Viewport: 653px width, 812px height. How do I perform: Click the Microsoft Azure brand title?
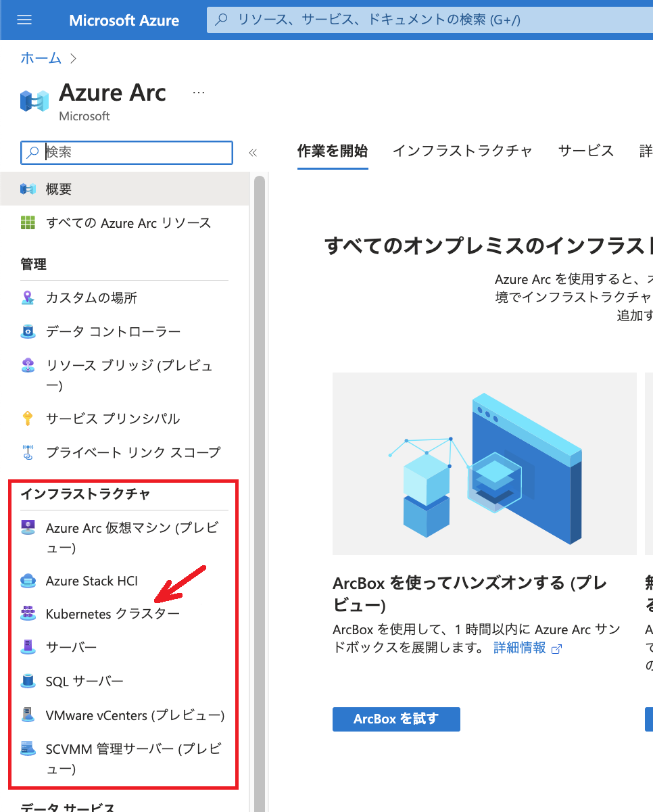124,20
